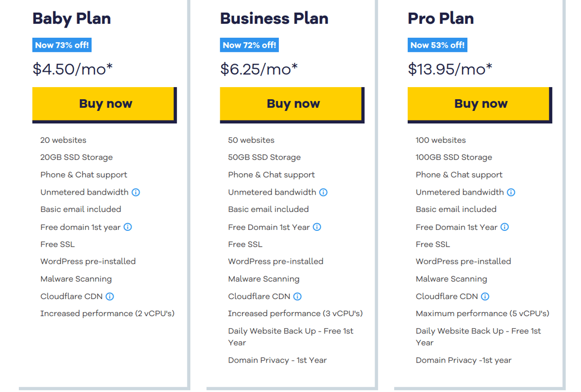
Task: Click Cloudflare CDN info icon in Baby Plan
Action: (x=110, y=297)
